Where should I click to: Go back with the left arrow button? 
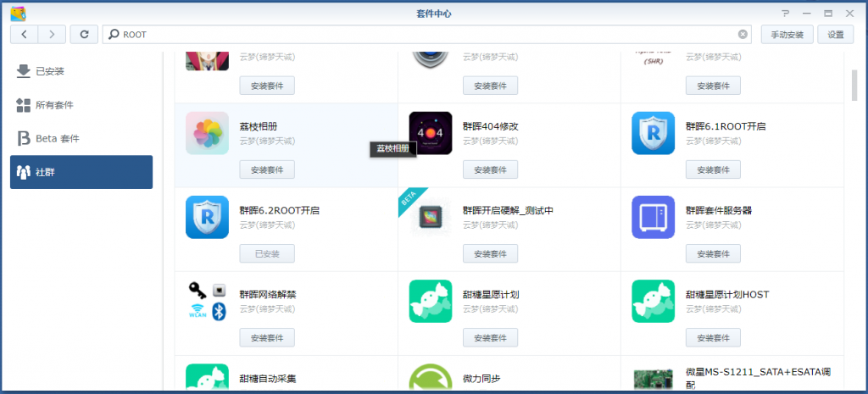(x=24, y=34)
